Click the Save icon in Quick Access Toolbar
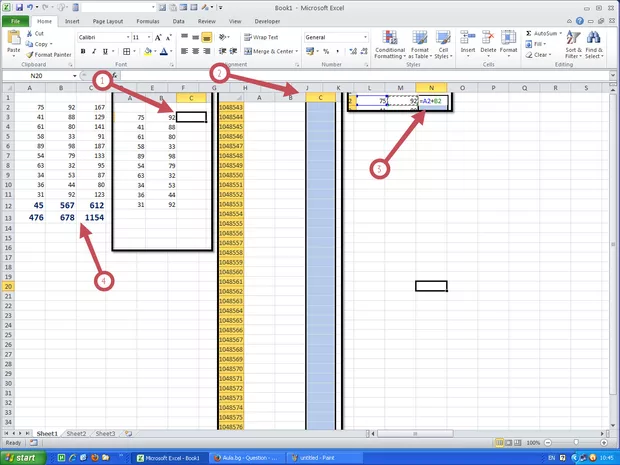This screenshot has width=620, height=465. (x=19, y=7)
